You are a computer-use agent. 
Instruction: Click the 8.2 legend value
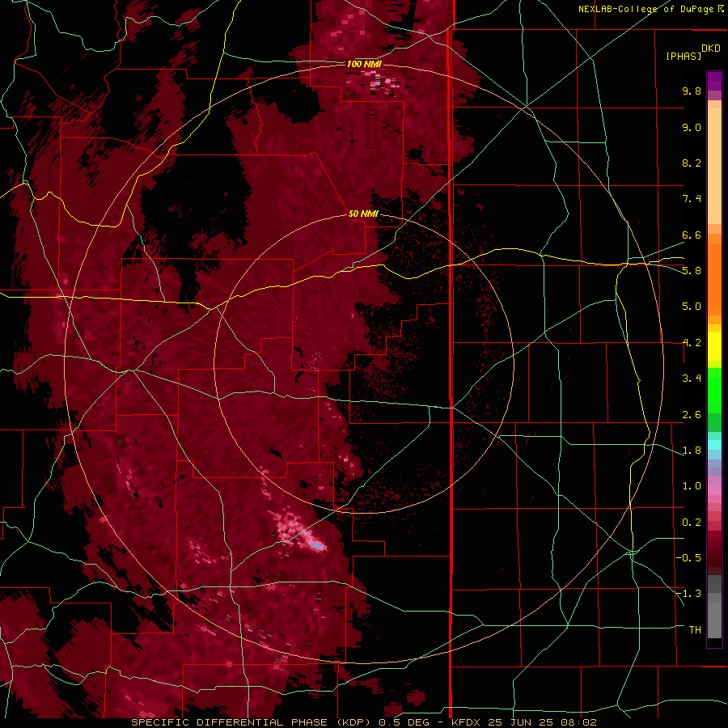692,163
